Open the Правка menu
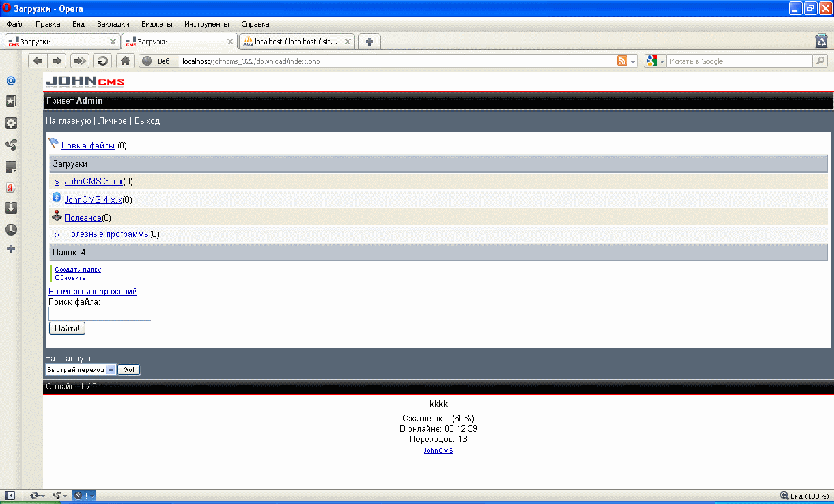 pos(48,24)
